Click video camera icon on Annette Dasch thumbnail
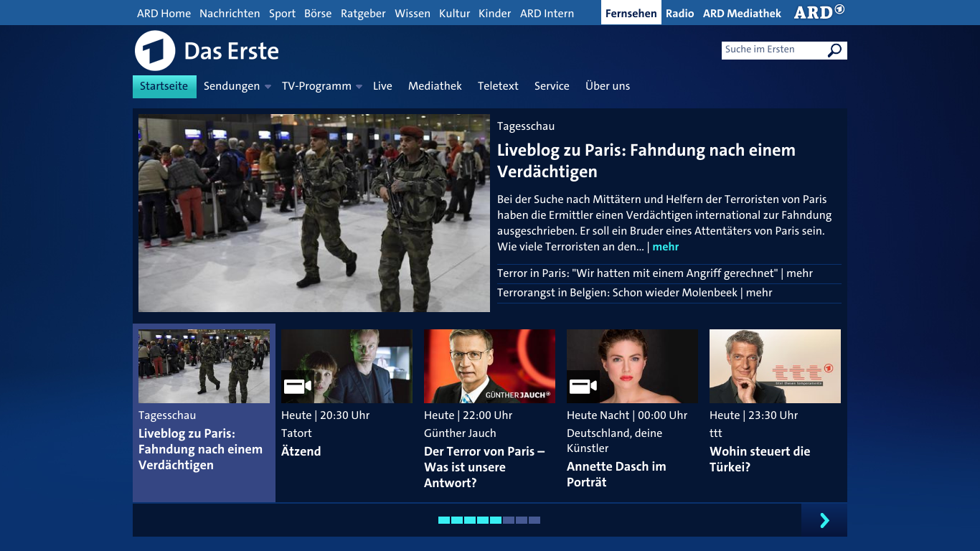The image size is (980, 551). tap(583, 387)
